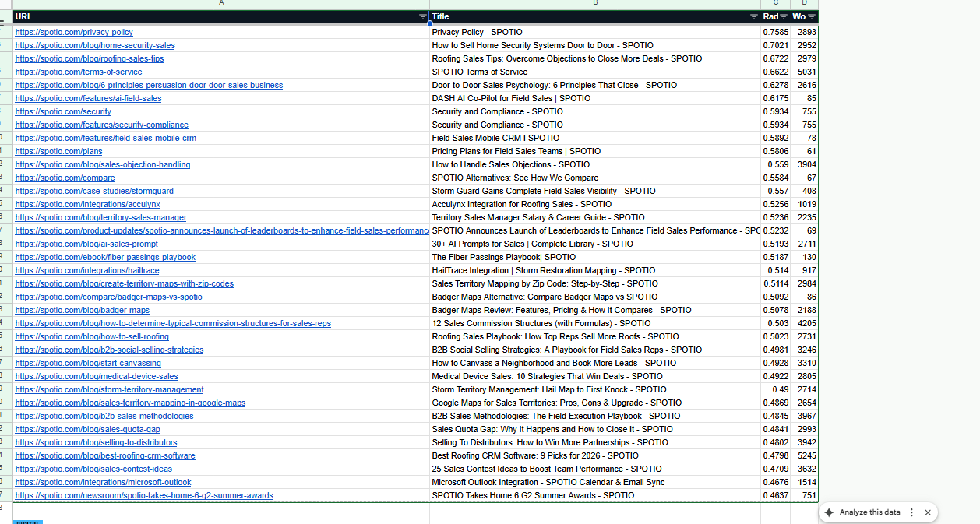Open the commission-structures-for-sales-reps link
The height and width of the screenshot is (524, 980).
coord(173,323)
